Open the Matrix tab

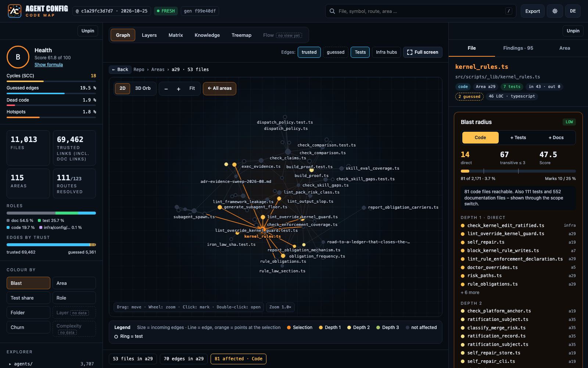click(176, 35)
